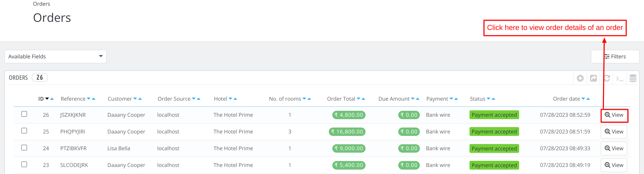Tick the checkbox for order 24
644x174 pixels.
click(24, 148)
